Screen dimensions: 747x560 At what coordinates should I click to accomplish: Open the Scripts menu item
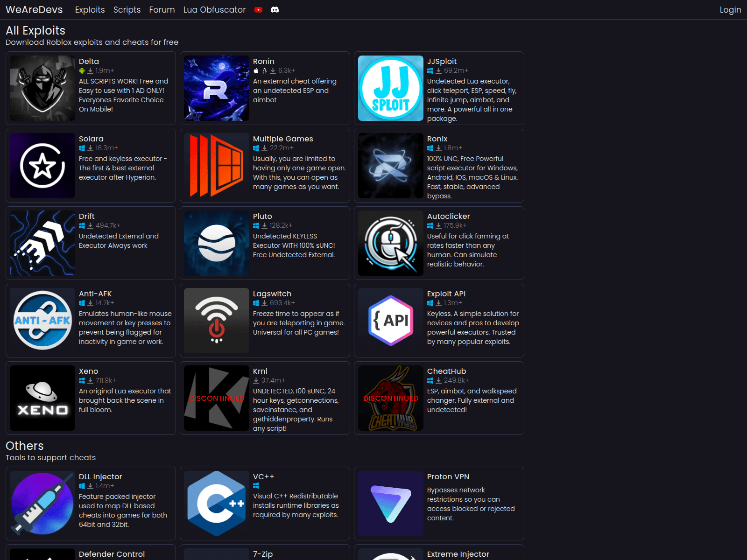tap(127, 10)
